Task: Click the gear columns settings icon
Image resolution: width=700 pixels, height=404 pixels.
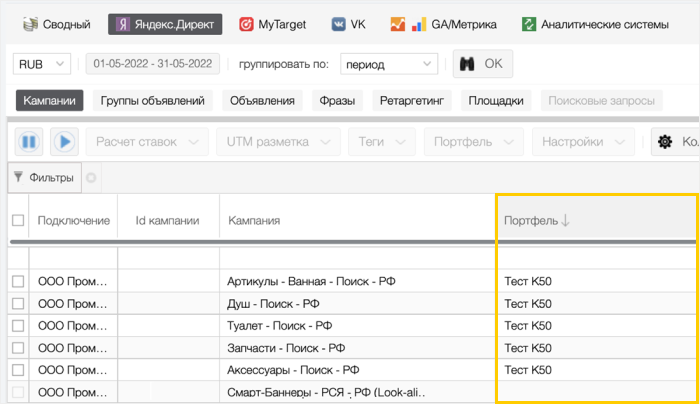Action: coord(665,142)
